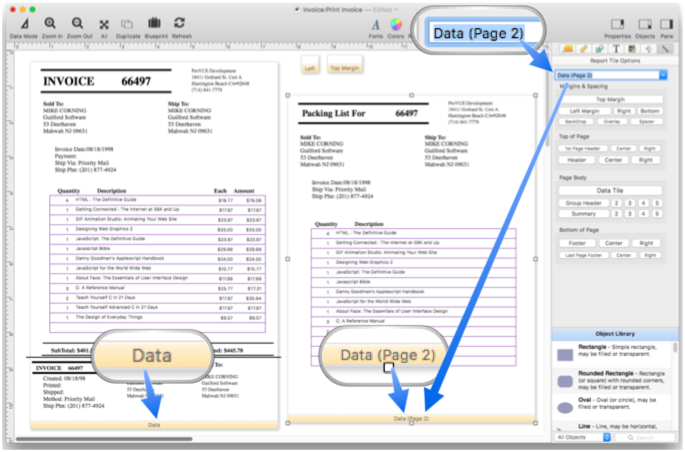Screen dimensions: 685x452
Task: Click the Object Library scrollbar
Action: click(676, 347)
